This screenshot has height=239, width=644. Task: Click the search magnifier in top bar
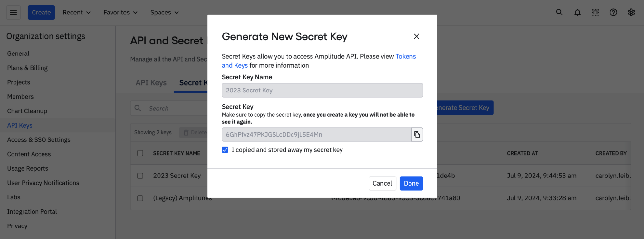[x=559, y=13]
